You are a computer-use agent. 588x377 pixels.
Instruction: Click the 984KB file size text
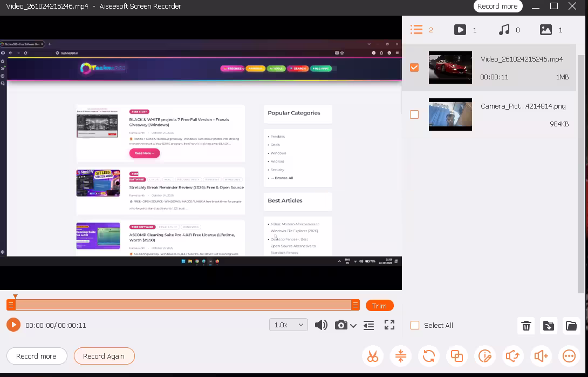coord(559,124)
